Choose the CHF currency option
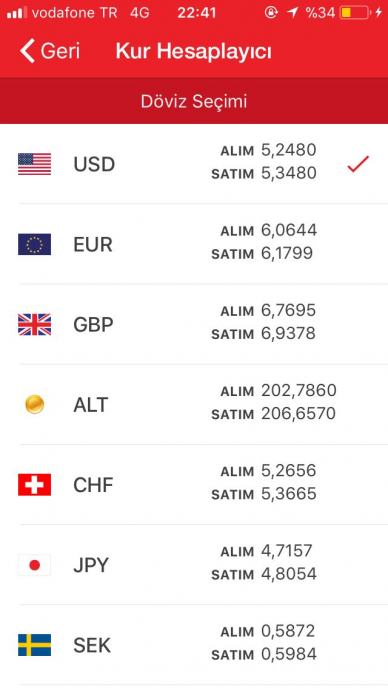388x690 pixels. (x=194, y=484)
